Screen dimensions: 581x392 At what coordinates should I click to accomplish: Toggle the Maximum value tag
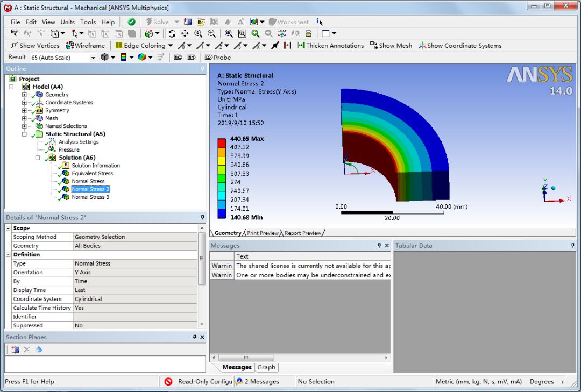click(178, 58)
